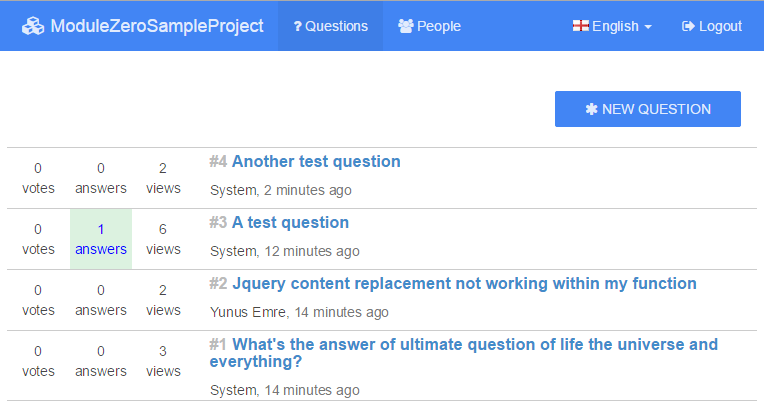764x416 pixels.
Task: Click the England flag icon
Action: 580,26
